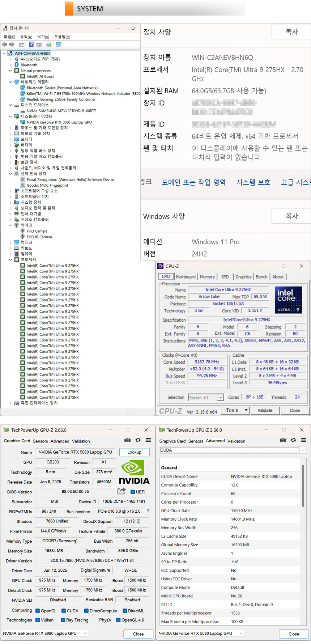Click the Lookup button in GPU-Z
311x644 pixels.
point(134,452)
